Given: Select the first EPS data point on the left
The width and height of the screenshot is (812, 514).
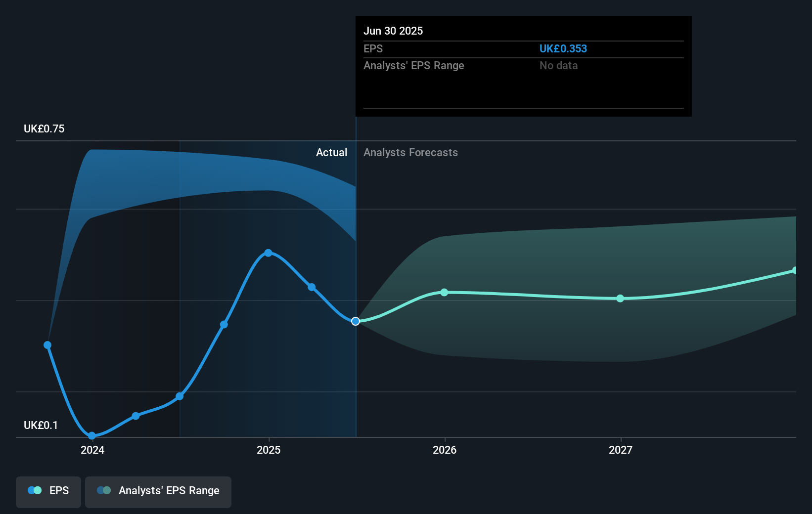Looking at the screenshot, I should click(x=47, y=344).
